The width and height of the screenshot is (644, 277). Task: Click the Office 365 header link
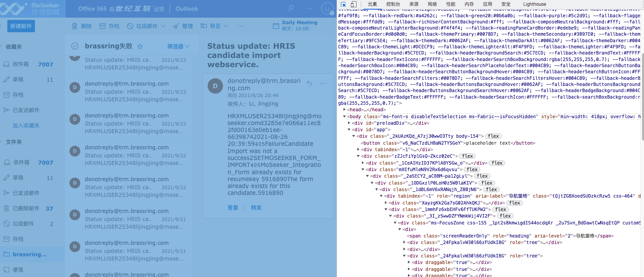(x=121, y=8)
